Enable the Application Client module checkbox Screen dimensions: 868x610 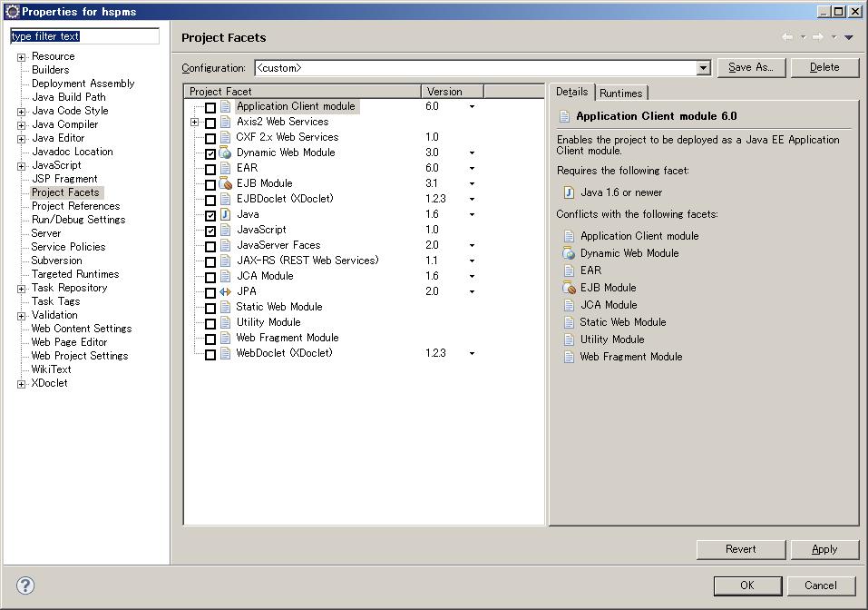pos(210,107)
